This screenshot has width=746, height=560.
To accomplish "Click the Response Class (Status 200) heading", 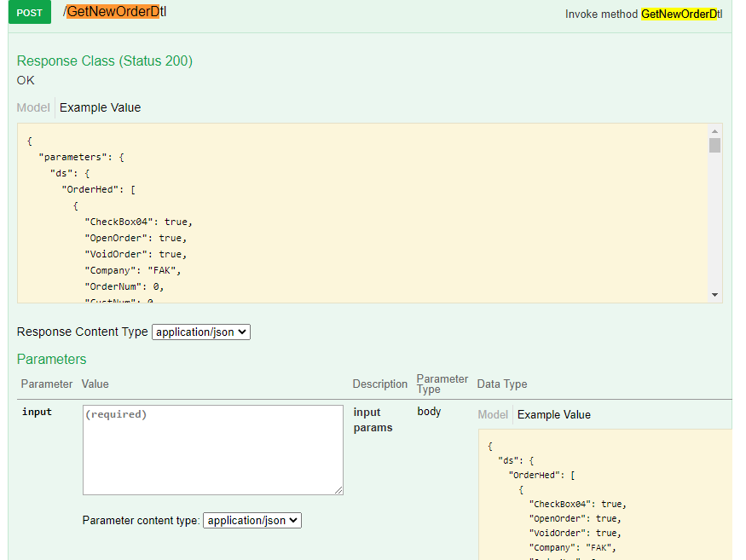I will point(105,61).
